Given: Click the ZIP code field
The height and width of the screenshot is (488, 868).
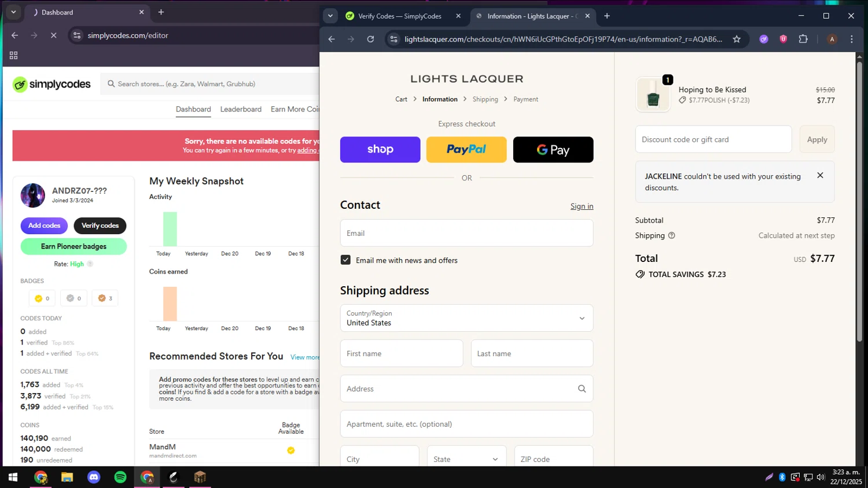Looking at the screenshot, I should click(554, 459).
